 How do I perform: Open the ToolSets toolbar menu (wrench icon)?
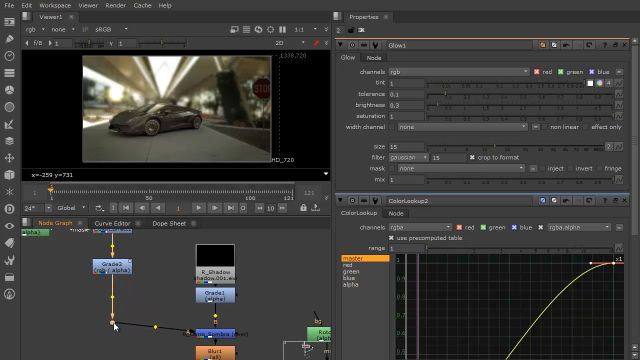9,260
